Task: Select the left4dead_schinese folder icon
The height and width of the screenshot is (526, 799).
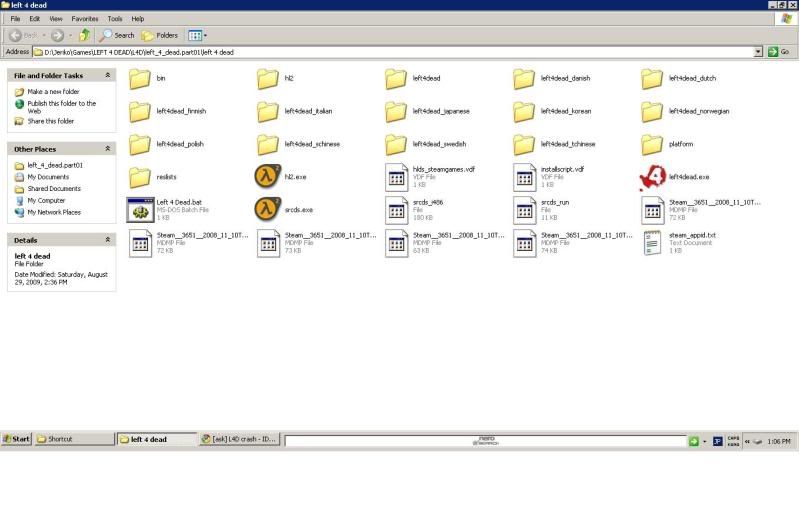Action: click(268, 145)
